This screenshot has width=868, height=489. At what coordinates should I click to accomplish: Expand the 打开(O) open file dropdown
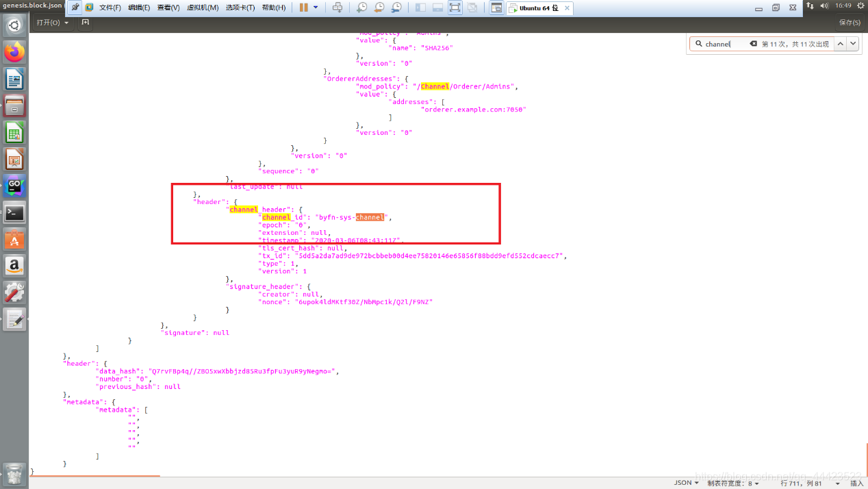(x=53, y=23)
